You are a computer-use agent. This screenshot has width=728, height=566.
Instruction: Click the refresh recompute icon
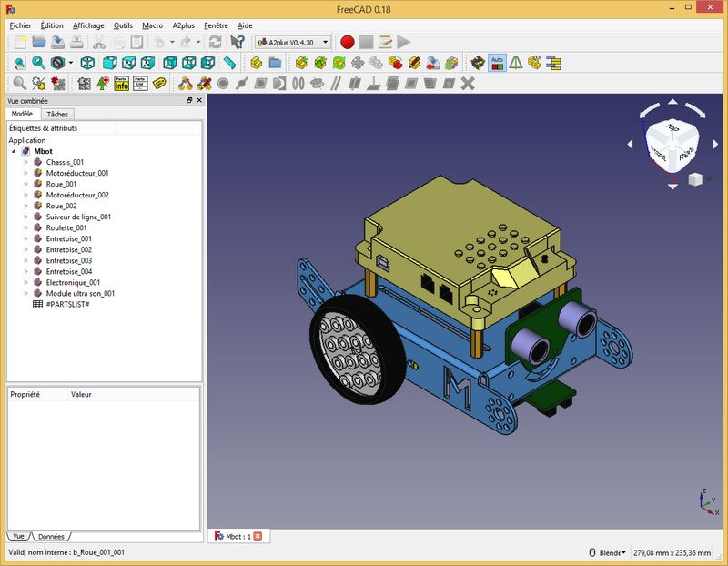coord(215,42)
